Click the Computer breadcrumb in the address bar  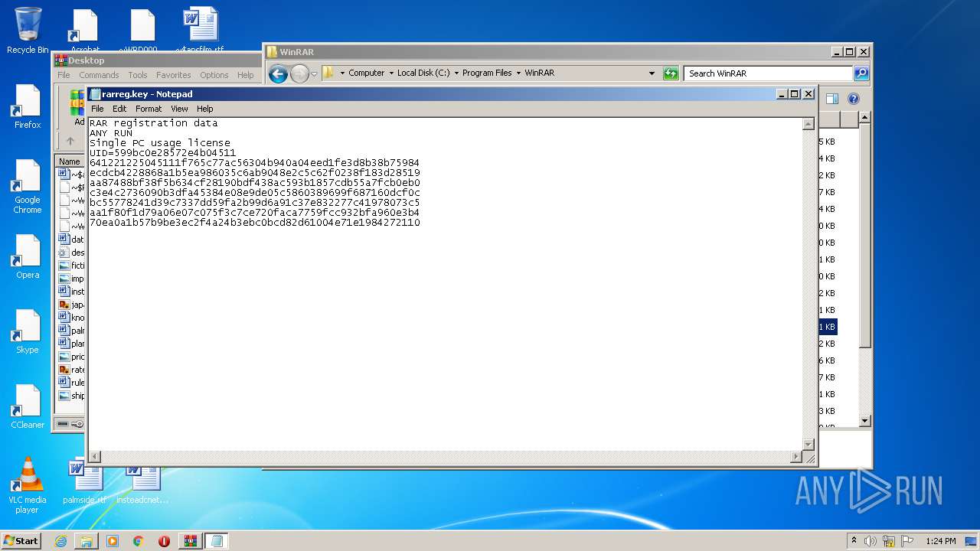point(367,73)
